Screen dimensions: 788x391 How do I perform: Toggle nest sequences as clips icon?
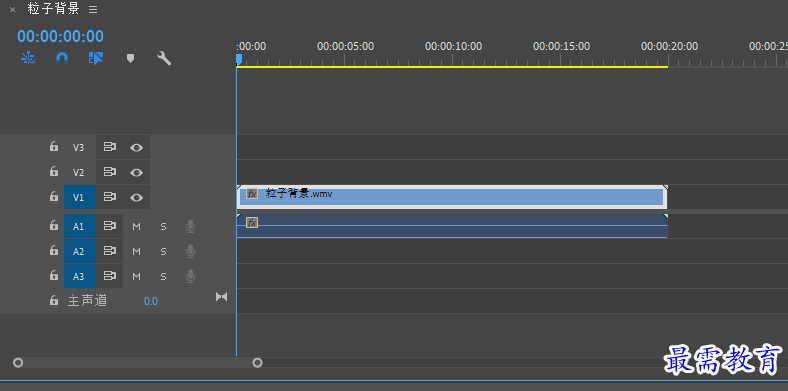click(28, 58)
